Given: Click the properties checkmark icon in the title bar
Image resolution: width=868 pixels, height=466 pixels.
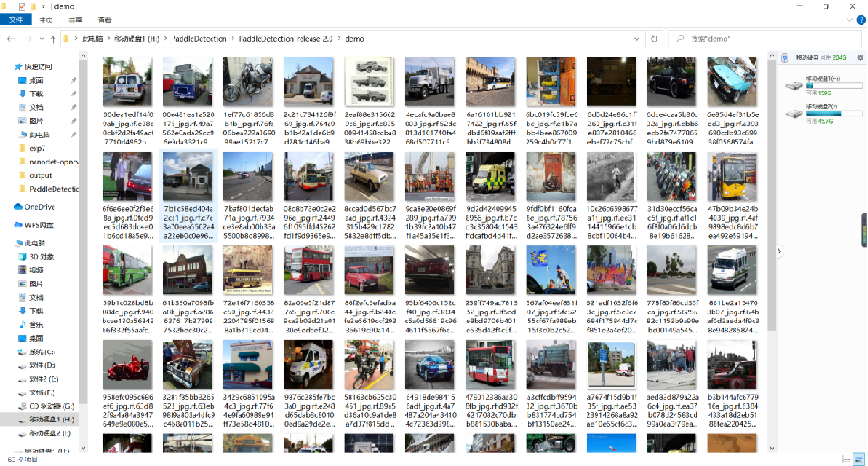Looking at the screenshot, I should 22,6.
